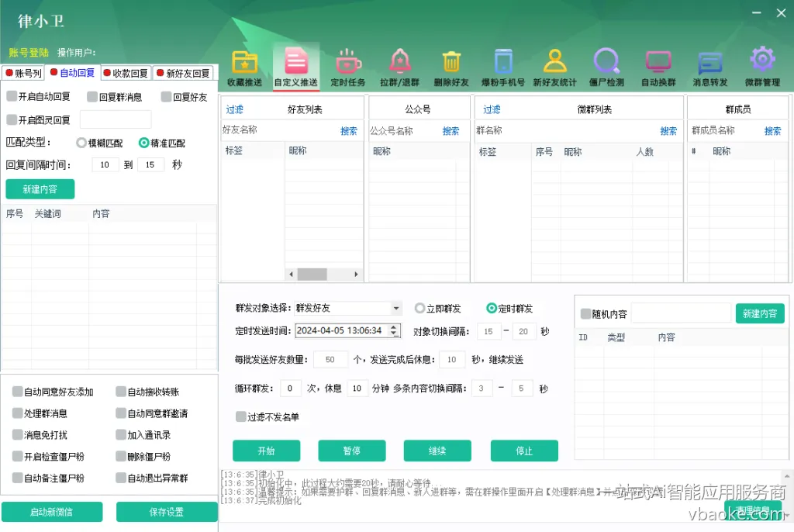The image size is (794, 532).
Task: Switch to the 新好友回复 tab
Action: (x=183, y=74)
